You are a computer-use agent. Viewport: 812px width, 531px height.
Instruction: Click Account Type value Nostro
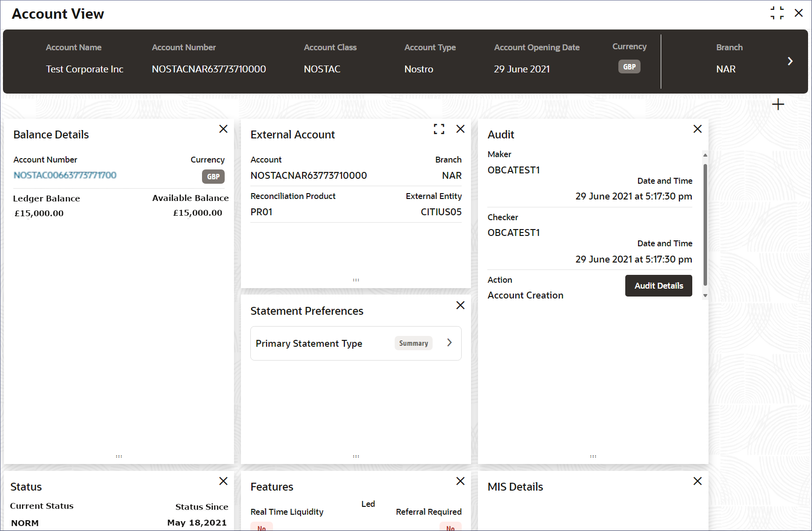pyautogui.click(x=419, y=69)
